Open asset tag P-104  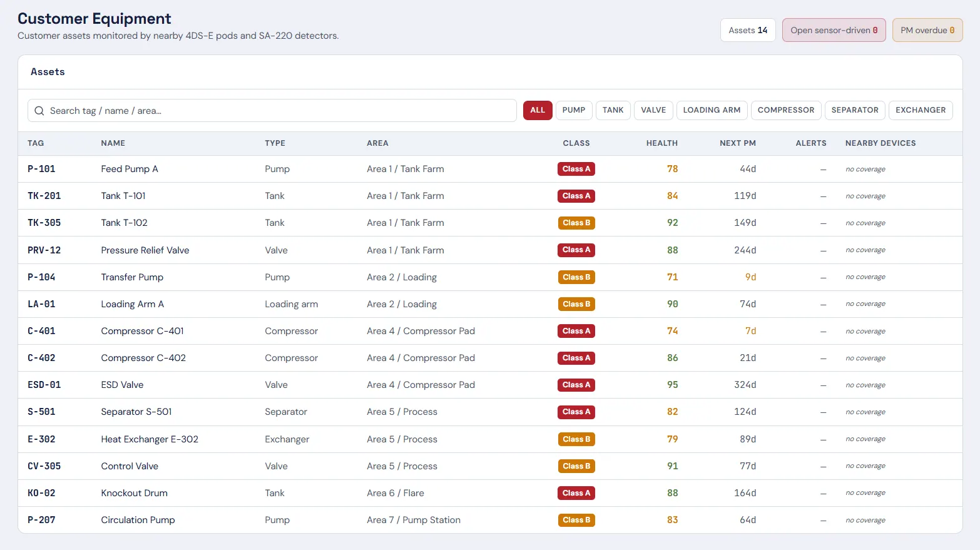[x=41, y=277]
